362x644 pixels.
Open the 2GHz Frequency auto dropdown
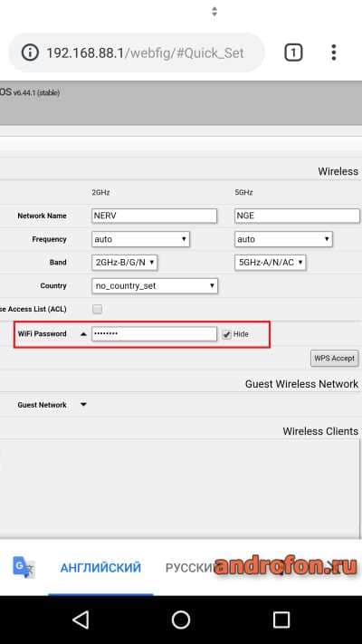140,239
